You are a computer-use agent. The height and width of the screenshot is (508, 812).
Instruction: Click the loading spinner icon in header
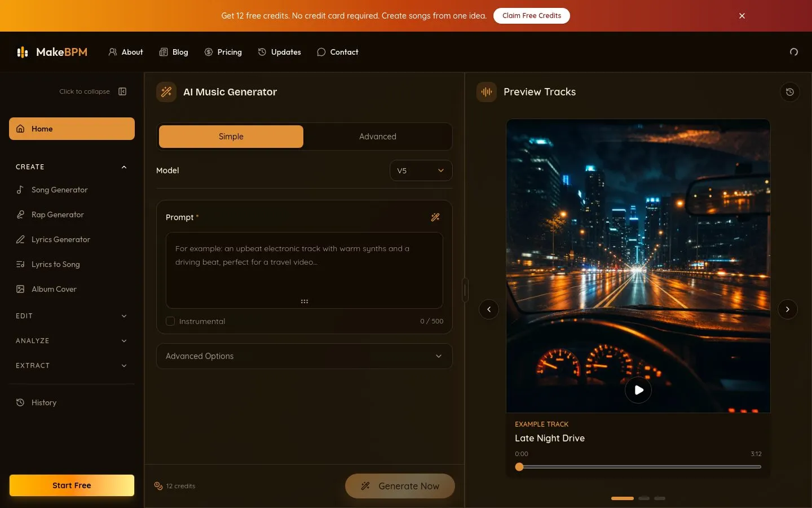[x=794, y=52]
